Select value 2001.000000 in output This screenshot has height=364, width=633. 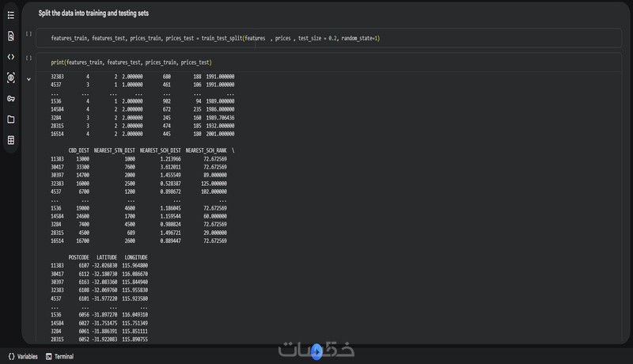point(220,134)
